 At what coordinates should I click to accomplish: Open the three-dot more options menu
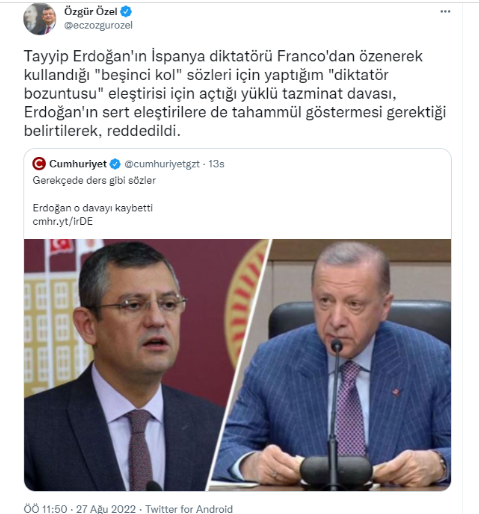[445, 12]
